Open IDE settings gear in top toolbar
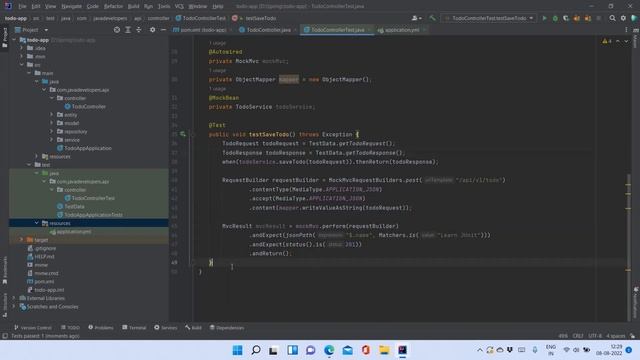The width and height of the screenshot is (640, 360). (623, 18)
